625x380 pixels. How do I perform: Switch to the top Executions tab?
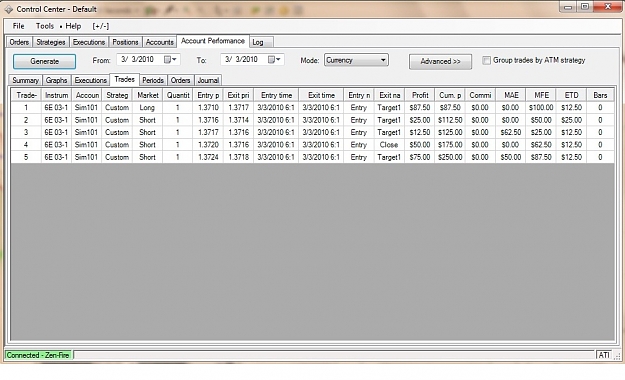point(89,42)
